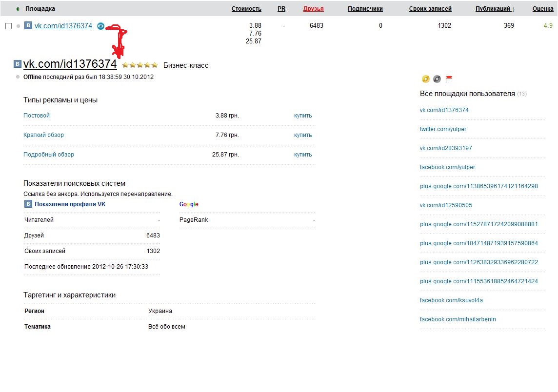Open sidebar link vk.com/id1376374
The width and height of the screenshot is (558, 392).
pyautogui.click(x=444, y=110)
